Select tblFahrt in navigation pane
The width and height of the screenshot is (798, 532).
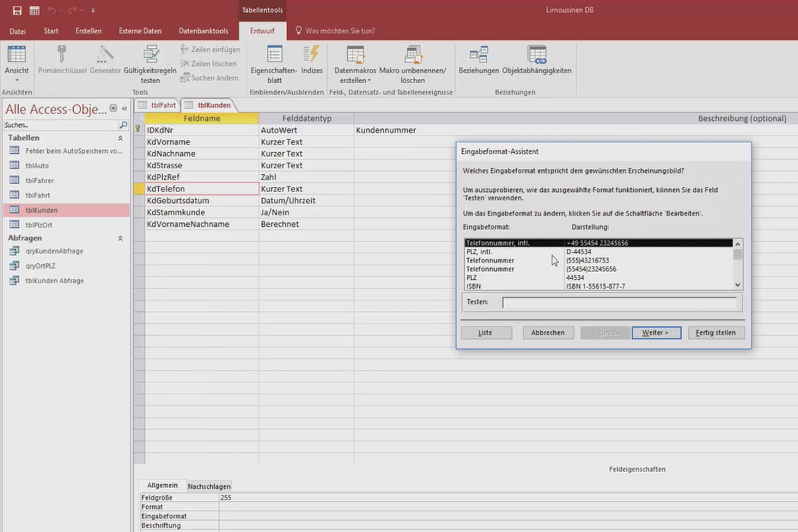pyautogui.click(x=66, y=196)
